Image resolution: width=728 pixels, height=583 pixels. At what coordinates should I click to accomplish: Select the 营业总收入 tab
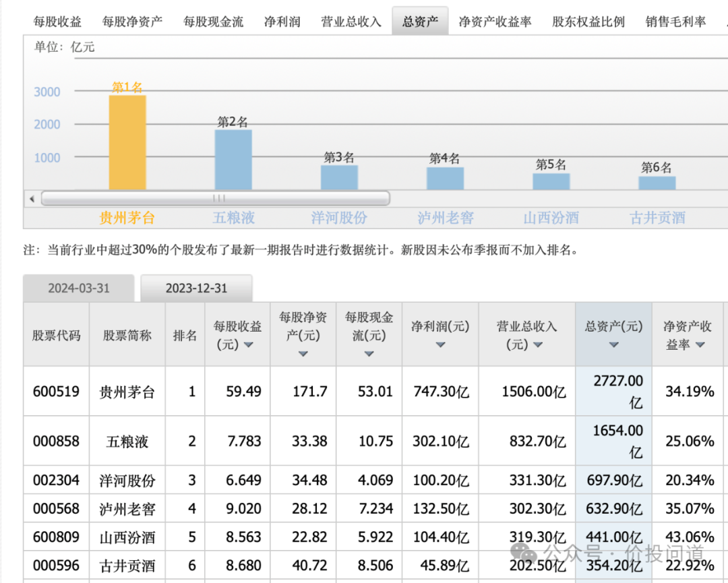351,22
